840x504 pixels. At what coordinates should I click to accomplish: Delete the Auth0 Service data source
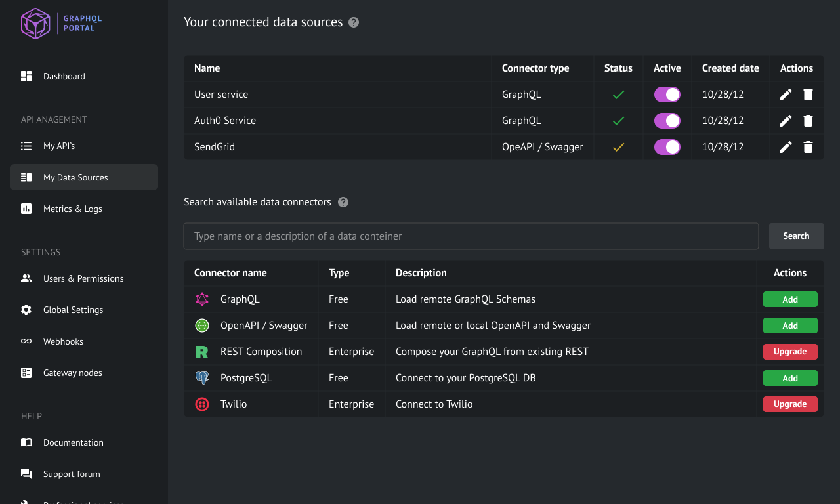click(808, 121)
